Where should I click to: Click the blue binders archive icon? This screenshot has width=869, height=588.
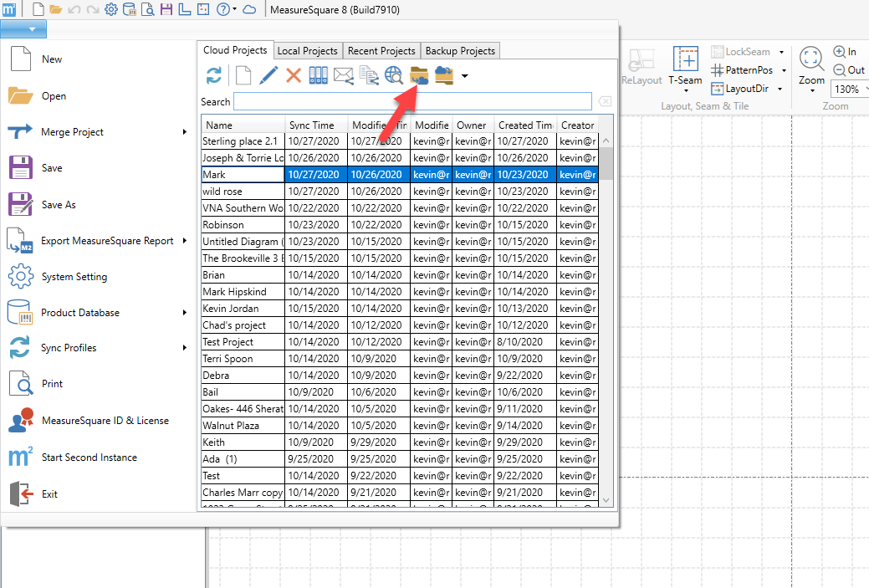click(318, 75)
